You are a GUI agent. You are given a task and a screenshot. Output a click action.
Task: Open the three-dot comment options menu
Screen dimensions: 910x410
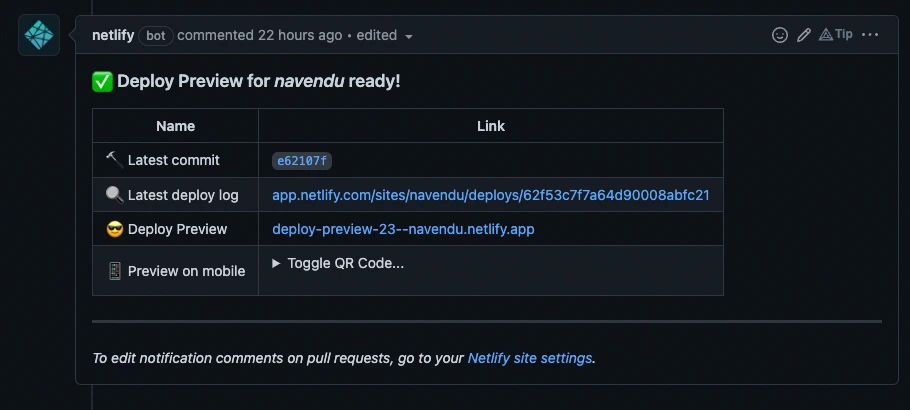pos(870,35)
